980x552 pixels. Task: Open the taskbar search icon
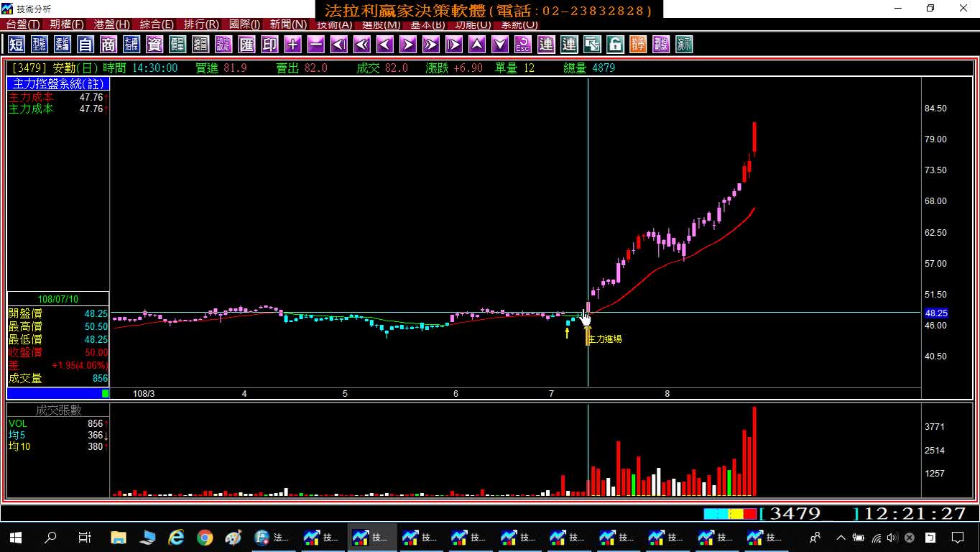[50, 537]
